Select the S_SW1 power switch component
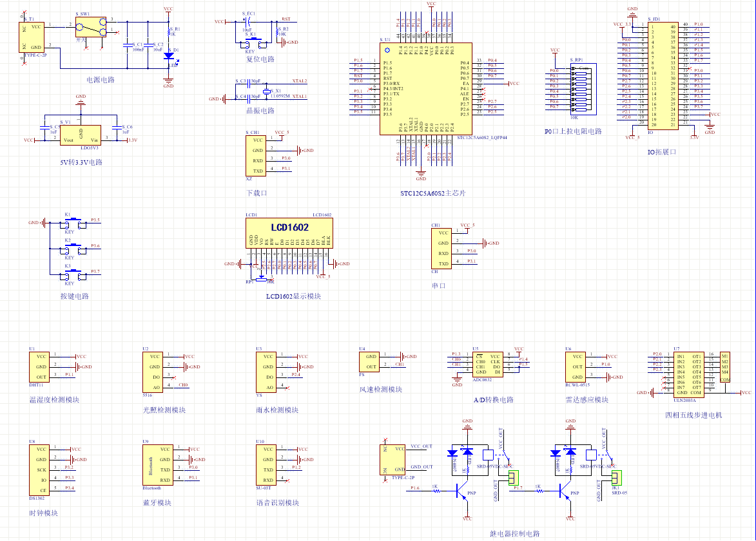The width and height of the screenshot is (756, 541). tap(91, 27)
